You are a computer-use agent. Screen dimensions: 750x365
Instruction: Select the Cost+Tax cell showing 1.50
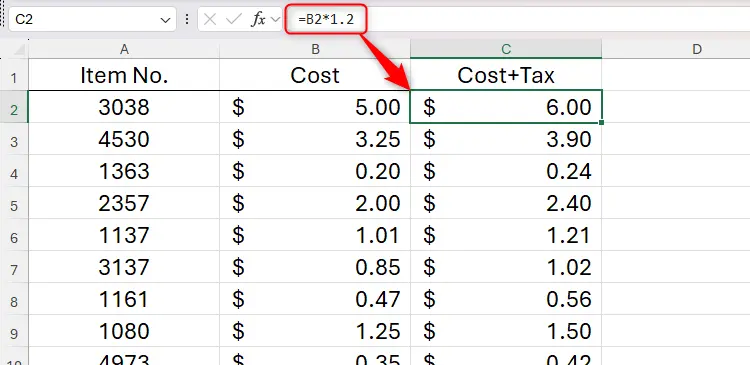pyautogui.click(x=506, y=332)
